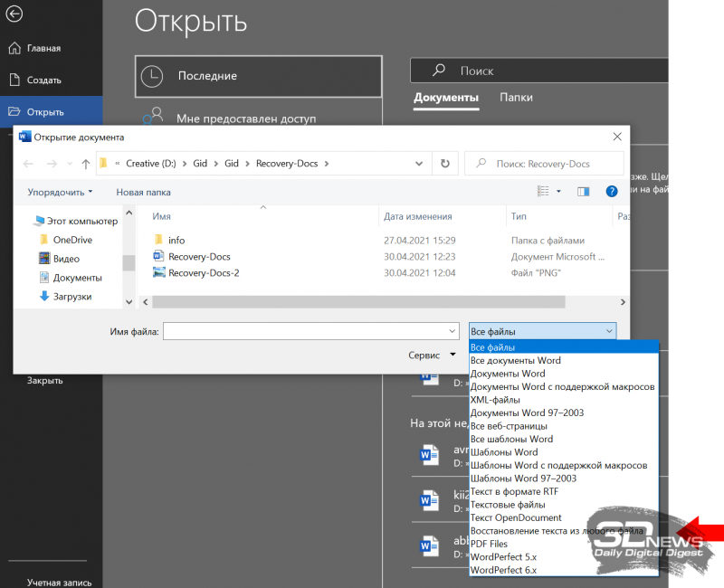Image resolution: width=724 pixels, height=588 pixels.
Task: Switch to the Документы tab
Action: click(x=446, y=98)
